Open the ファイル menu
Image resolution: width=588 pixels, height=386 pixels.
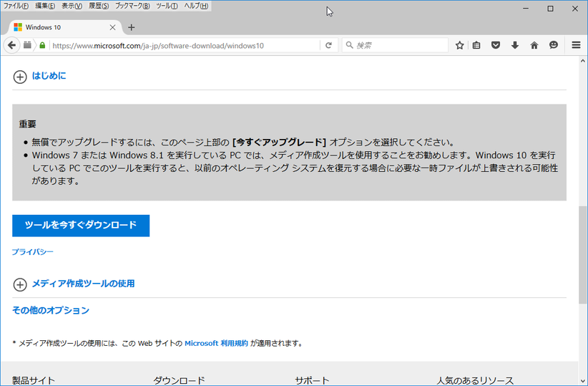click(x=16, y=6)
